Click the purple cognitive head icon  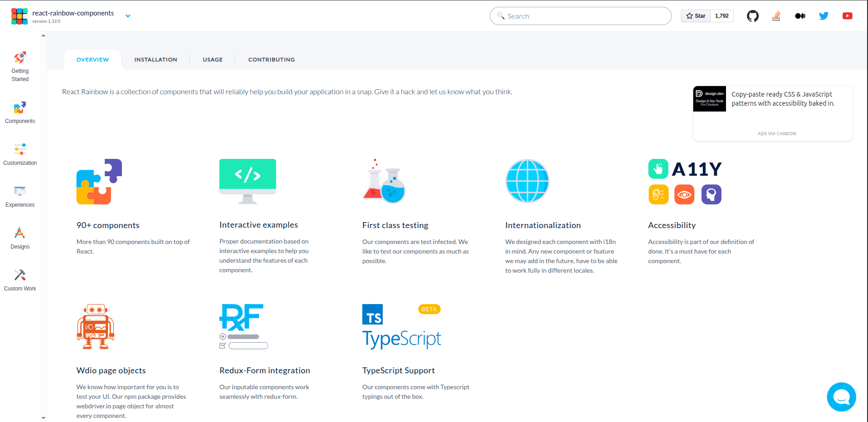tap(711, 194)
